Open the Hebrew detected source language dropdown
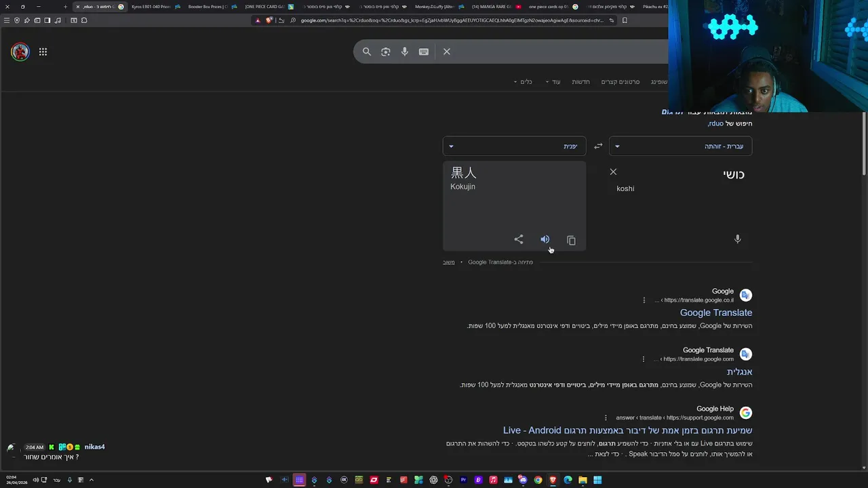 681,146
